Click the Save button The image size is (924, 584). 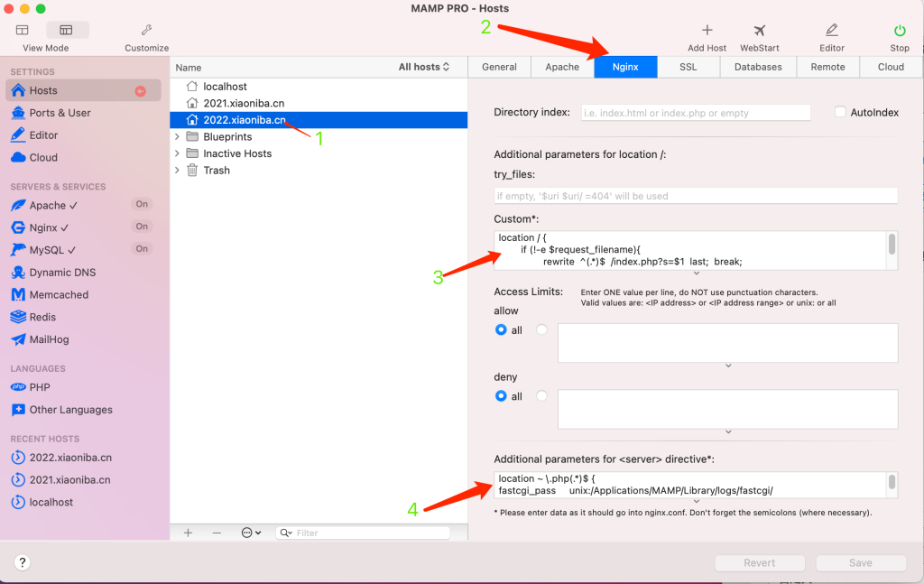(860, 562)
